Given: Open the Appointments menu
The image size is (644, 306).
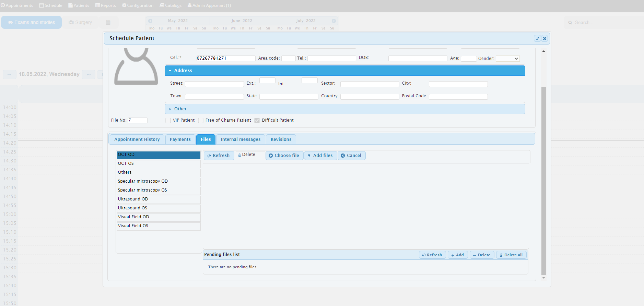Looking at the screenshot, I should point(17,5).
